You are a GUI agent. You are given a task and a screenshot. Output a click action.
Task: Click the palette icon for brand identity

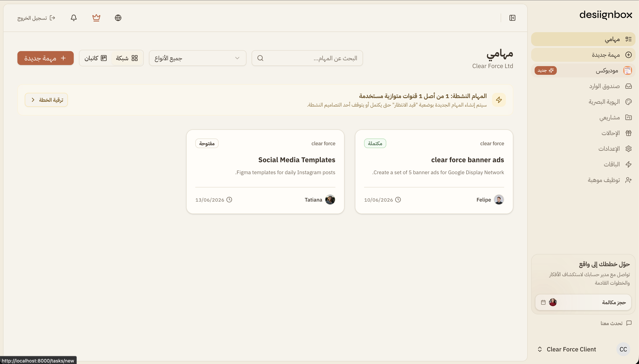pos(629,102)
